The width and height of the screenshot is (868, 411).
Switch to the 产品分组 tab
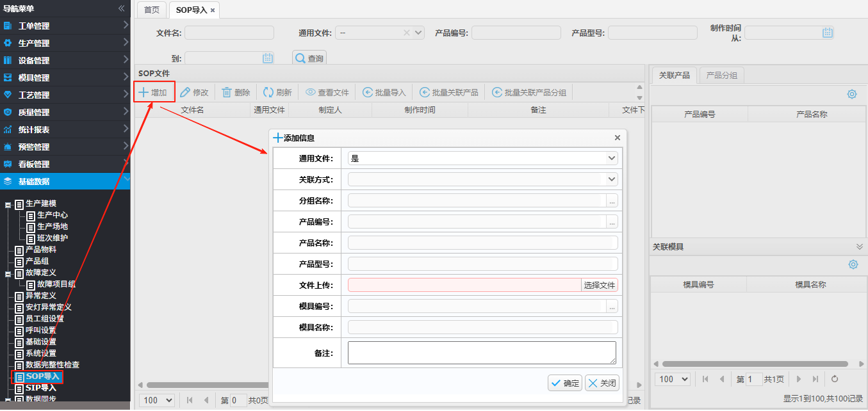pyautogui.click(x=721, y=76)
